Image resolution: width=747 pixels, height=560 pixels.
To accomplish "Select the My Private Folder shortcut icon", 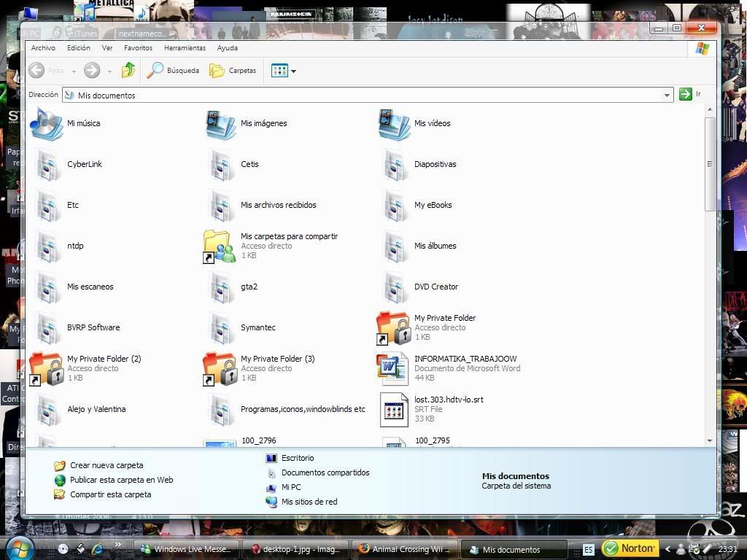I will point(393,328).
